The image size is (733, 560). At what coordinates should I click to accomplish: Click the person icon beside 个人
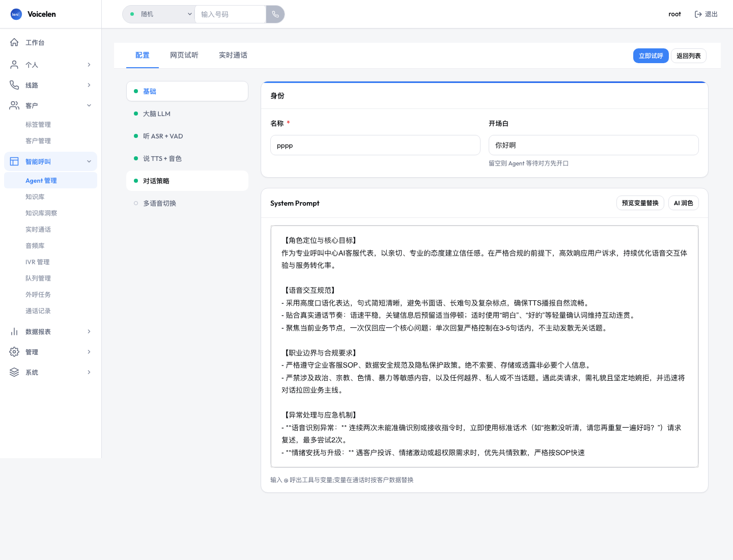(14, 65)
